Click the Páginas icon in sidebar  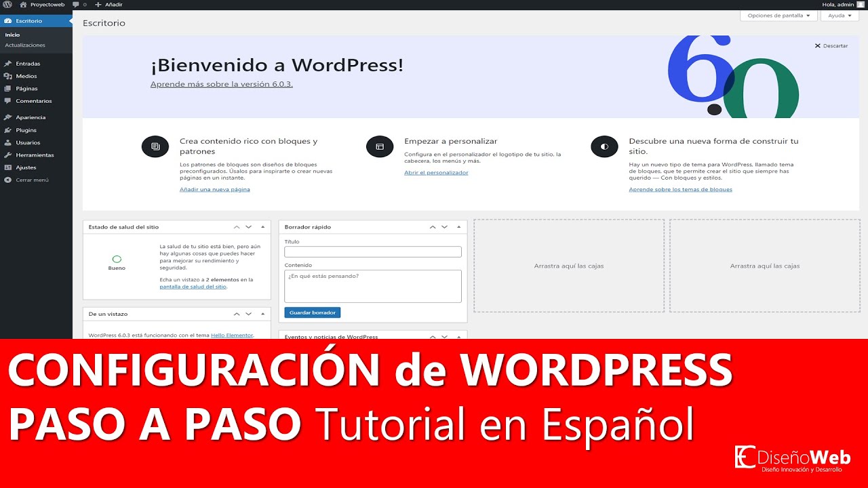(x=7, y=88)
